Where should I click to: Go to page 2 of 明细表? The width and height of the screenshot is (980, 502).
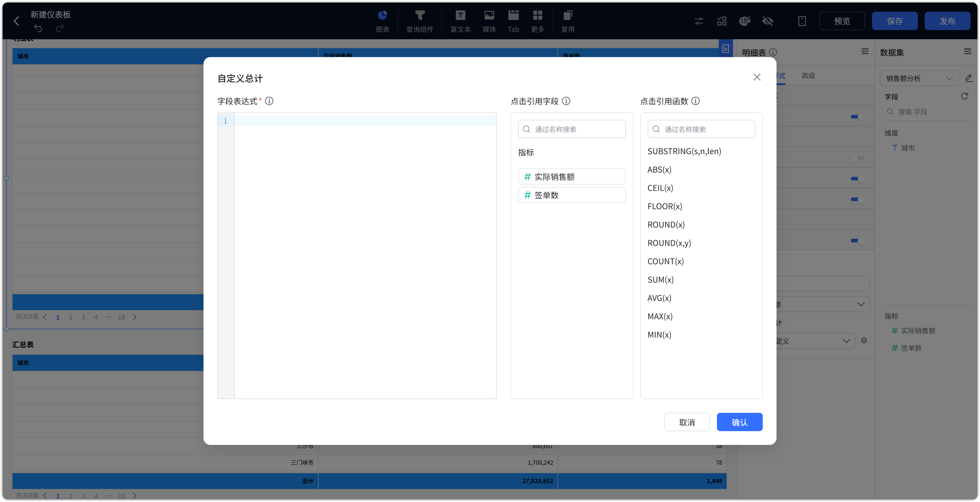coord(70,317)
